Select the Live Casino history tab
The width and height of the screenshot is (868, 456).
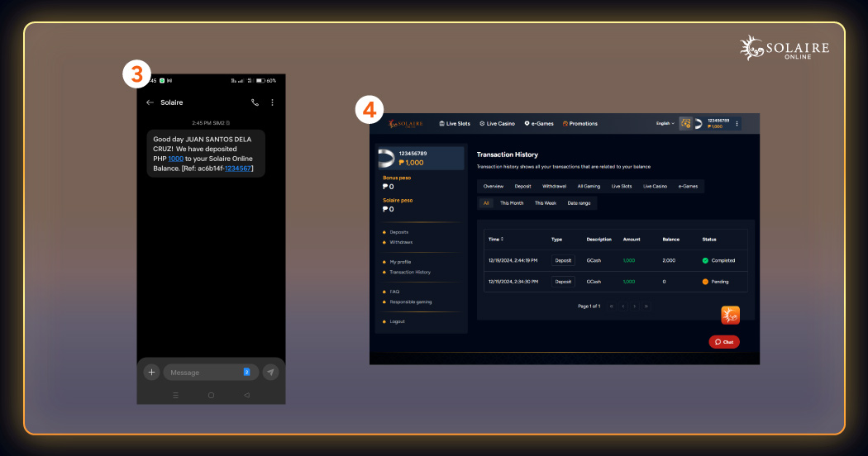(x=655, y=187)
